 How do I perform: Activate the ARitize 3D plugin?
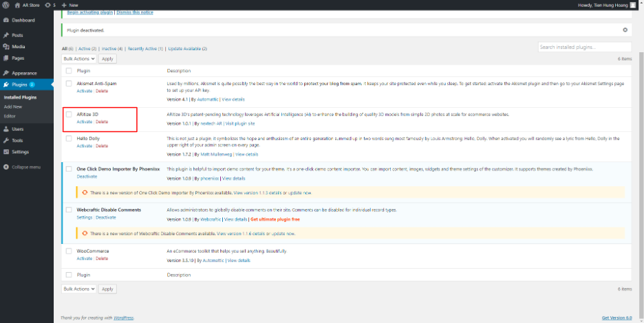pos(85,122)
